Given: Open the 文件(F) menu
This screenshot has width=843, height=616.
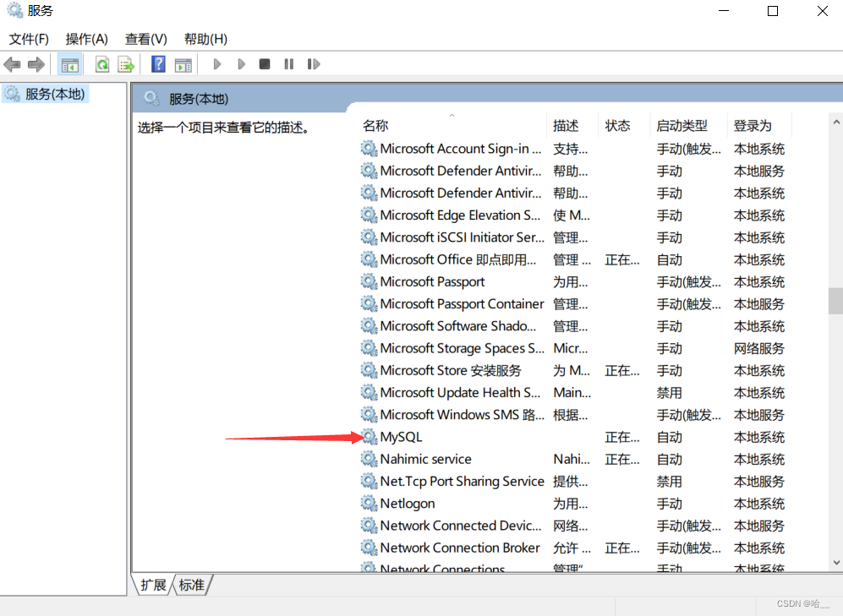Looking at the screenshot, I should pyautogui.click(x=29, y=39).
